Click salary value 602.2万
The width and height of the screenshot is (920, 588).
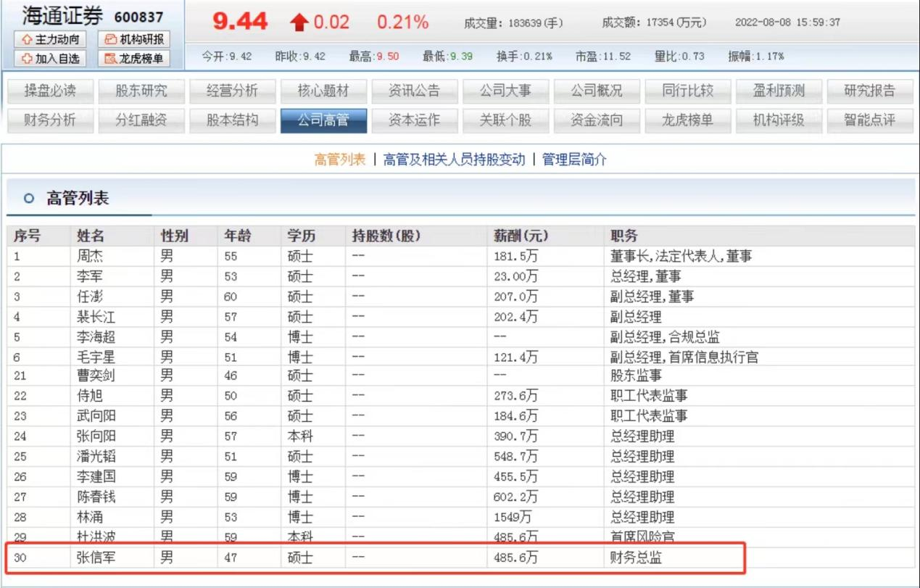click(516, 497)
